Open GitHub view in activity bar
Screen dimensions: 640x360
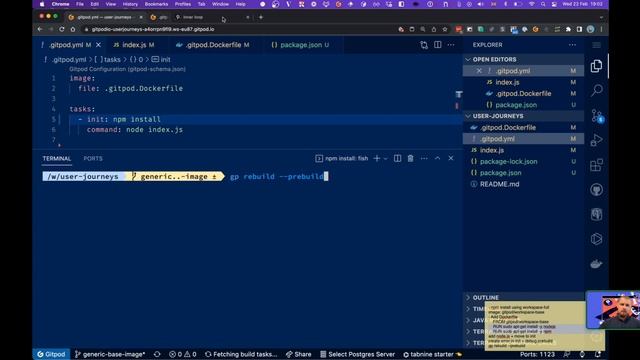[596, 190]
